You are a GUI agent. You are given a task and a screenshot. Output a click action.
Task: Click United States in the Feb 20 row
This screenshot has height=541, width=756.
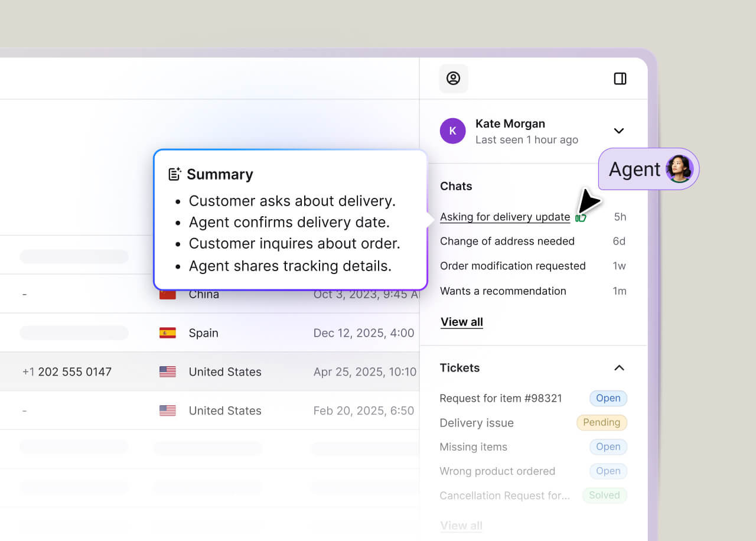pos(225,410)
